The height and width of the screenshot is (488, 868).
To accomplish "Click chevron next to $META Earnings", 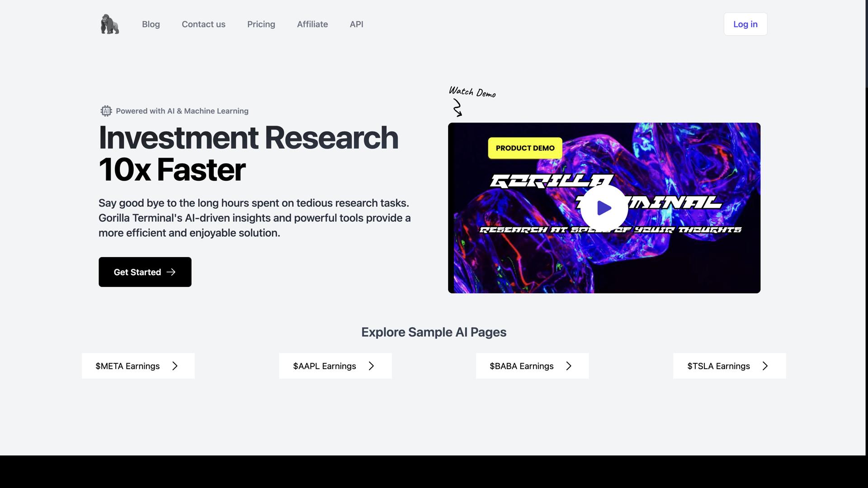I will (175, 366).
